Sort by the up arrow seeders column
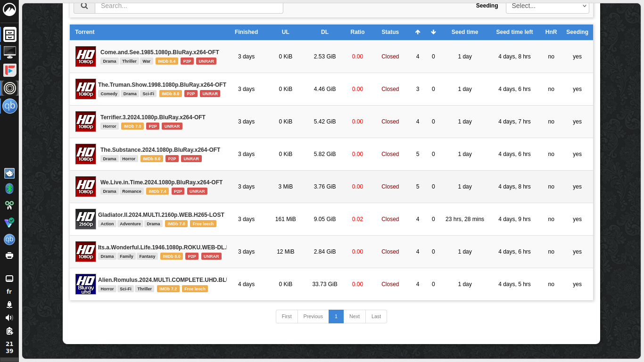 (x=418, y=32)
